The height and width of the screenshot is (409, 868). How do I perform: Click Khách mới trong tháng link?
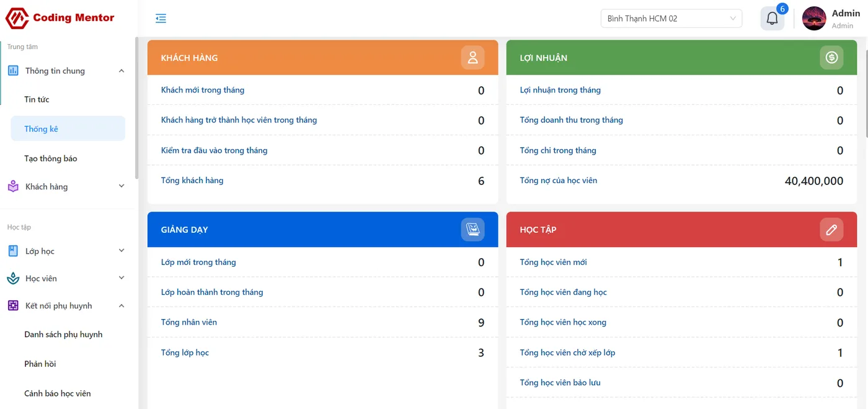point(203,90)
